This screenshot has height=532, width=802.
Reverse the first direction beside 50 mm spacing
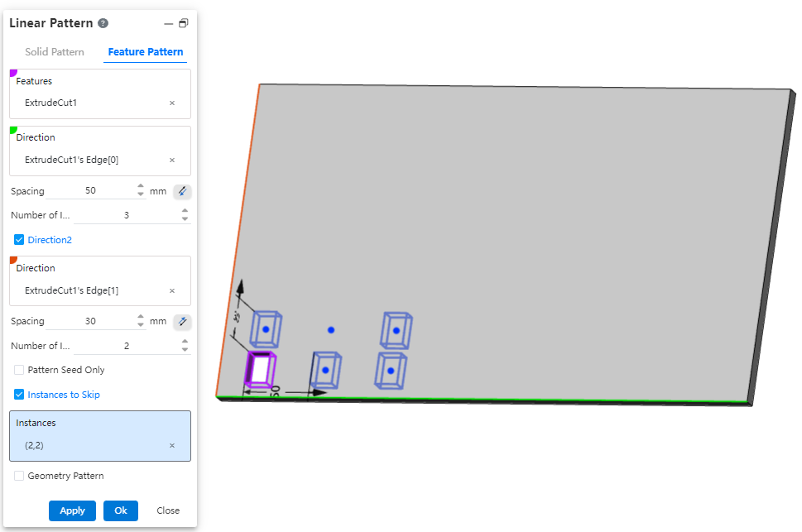point(182,191)
